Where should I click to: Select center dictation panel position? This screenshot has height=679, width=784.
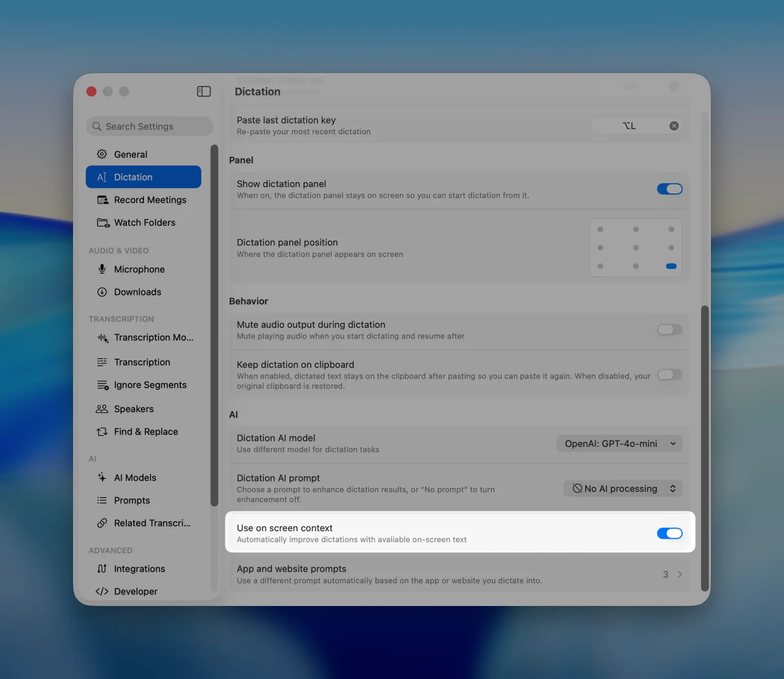[x=636, y=248]
